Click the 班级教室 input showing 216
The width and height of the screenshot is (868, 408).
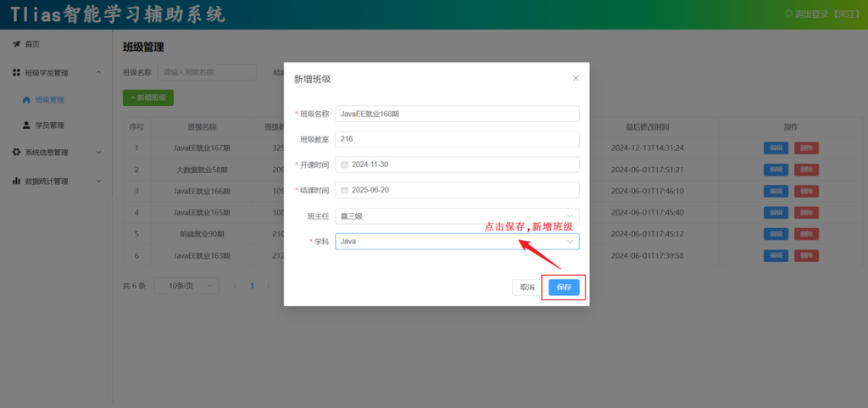click(x=457, y=139)
